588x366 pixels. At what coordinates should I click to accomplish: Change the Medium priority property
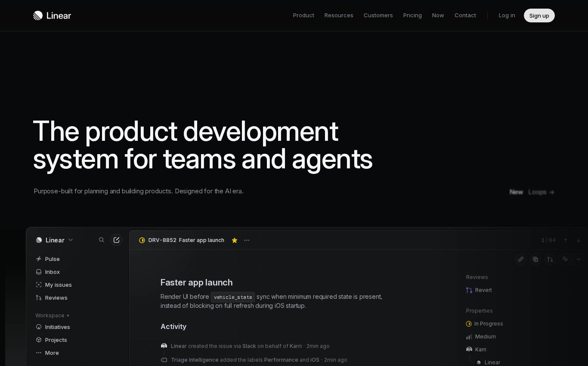pyautogui.click(x=481, y=337)
